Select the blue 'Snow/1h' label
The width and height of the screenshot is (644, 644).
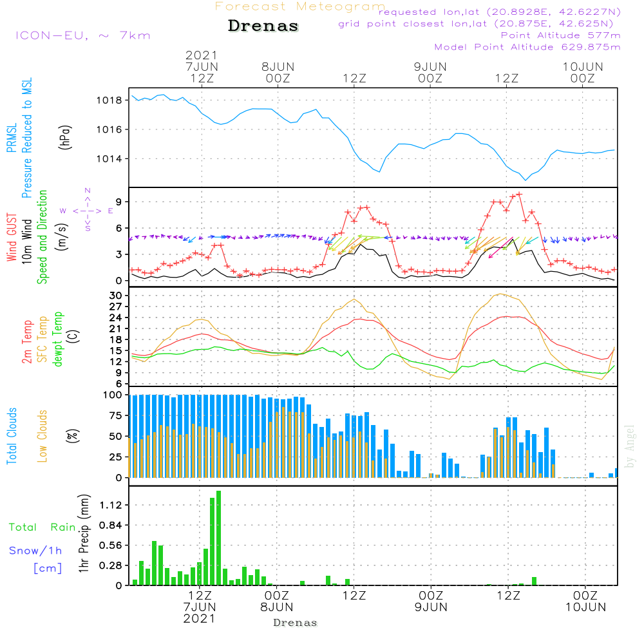click(x=35, y=551)
